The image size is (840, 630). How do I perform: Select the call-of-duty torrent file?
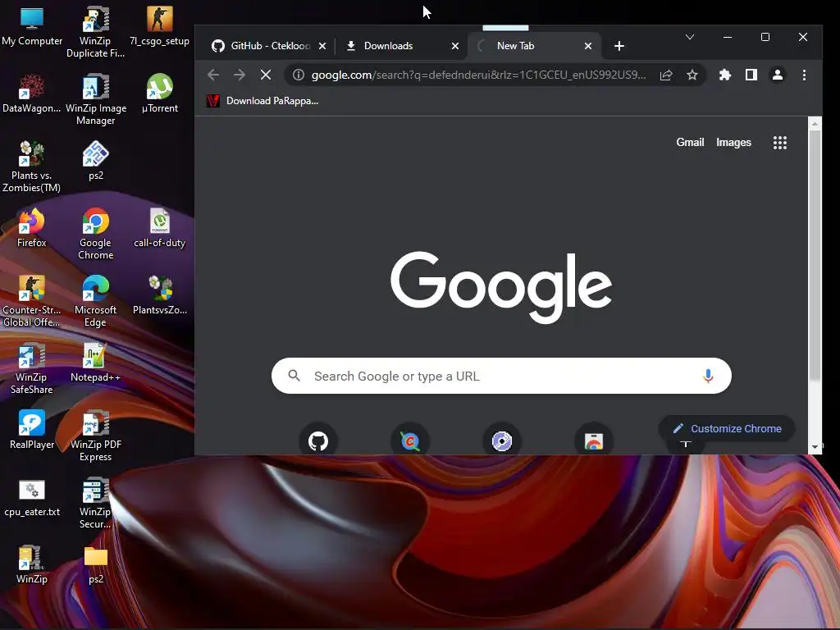pos(160,228)
